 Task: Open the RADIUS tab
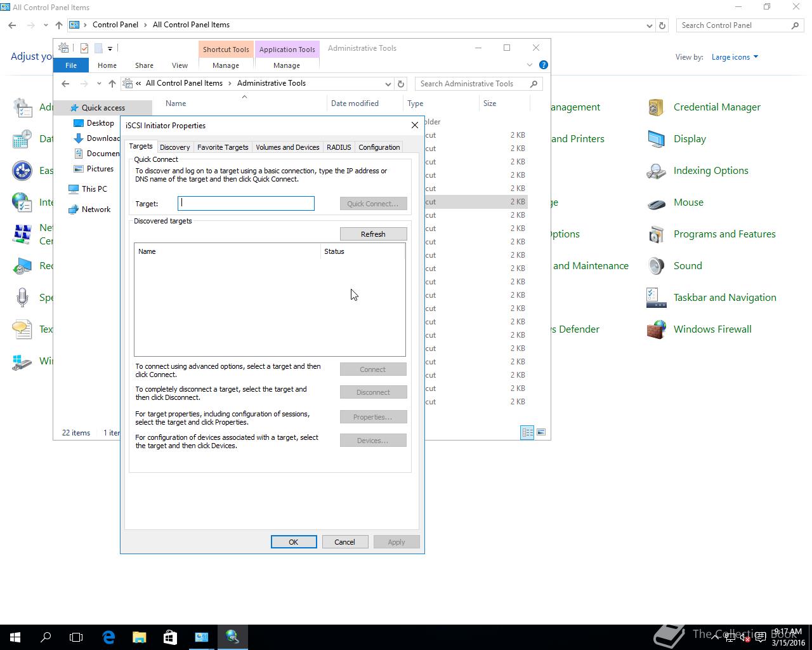(339, 147)
